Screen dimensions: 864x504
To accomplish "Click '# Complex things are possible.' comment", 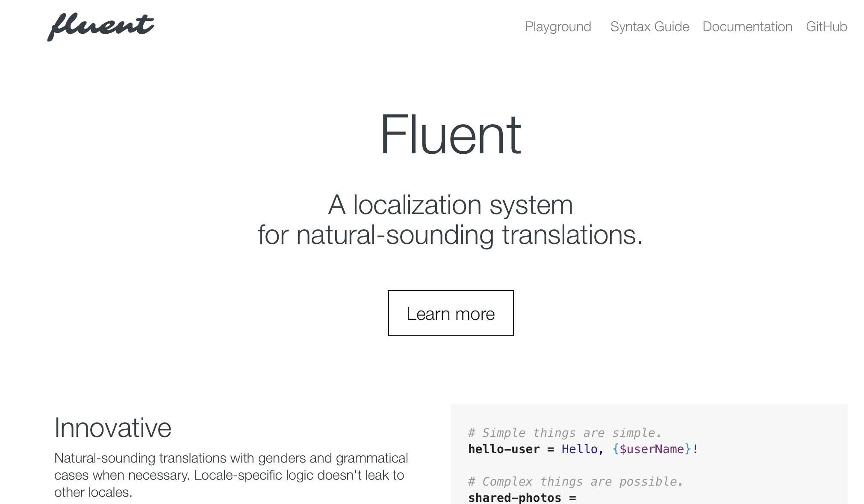I will tap(575, 481).
